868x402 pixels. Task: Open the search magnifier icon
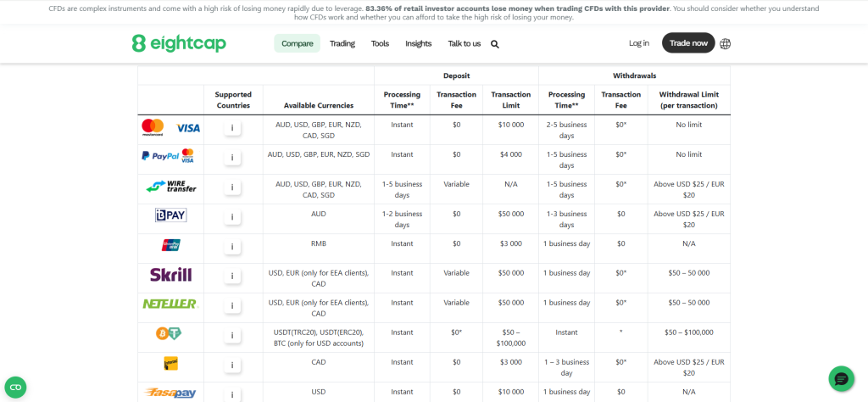click(495, 44)
